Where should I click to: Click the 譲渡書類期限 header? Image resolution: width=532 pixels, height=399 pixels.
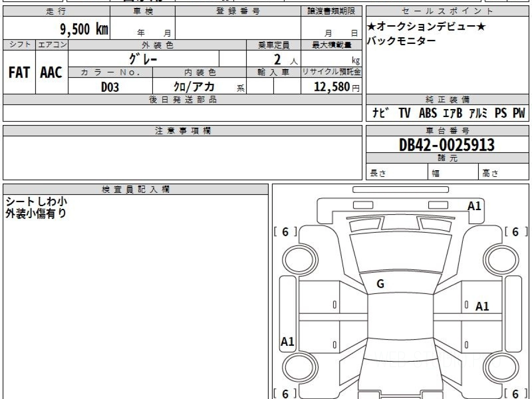point(332,12)
